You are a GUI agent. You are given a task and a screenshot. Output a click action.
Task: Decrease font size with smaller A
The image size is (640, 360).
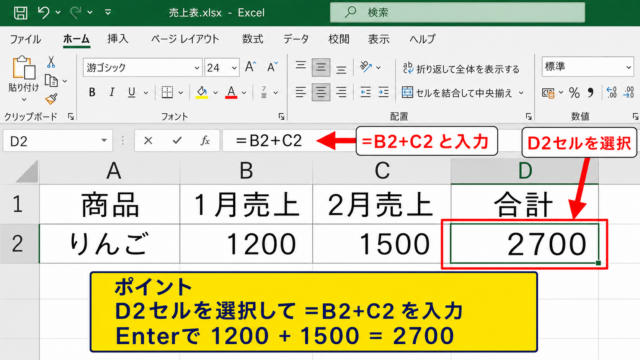click(272, 67)
